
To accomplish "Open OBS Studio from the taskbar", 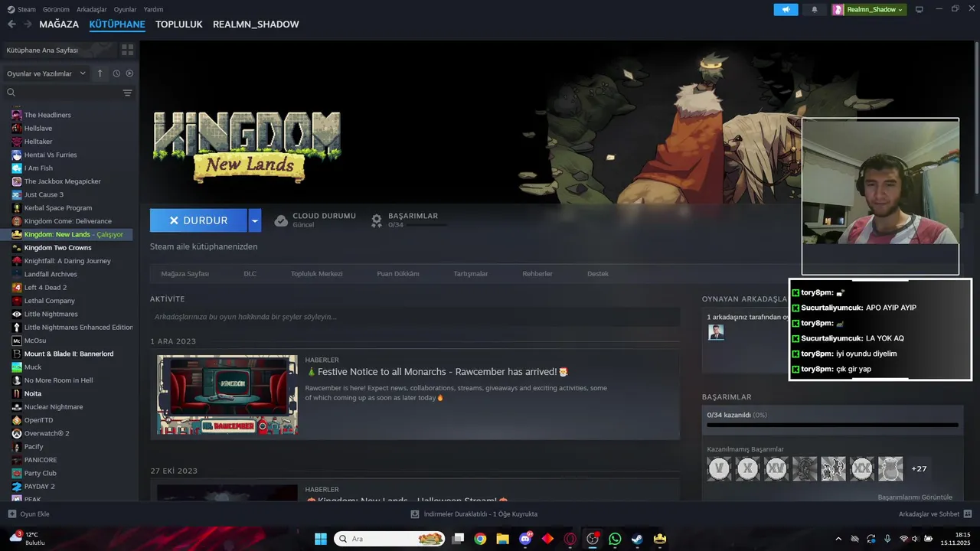I will pyautogui.click(x=593, y=539).
